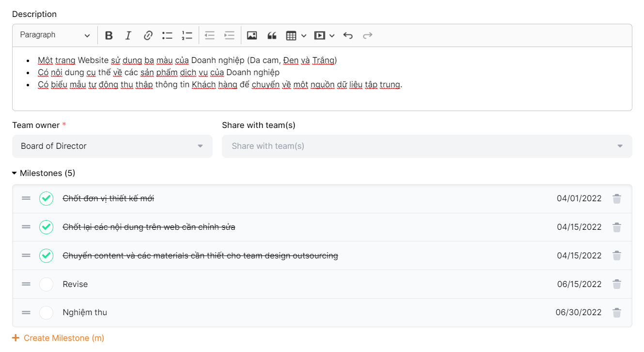Insert a numbered list
The width and height of the screenshot is (644, 352).
[x=187, y=35]
